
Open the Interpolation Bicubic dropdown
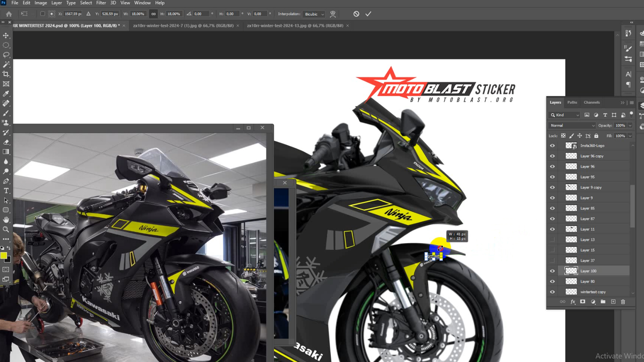(314, 14)
